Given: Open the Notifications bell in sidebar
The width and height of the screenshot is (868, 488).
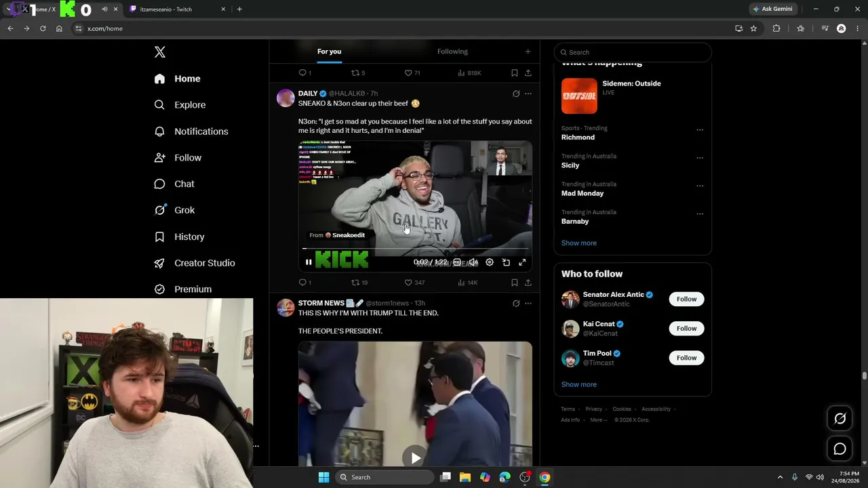Looking at the screenshot, I should pos(191,131).
